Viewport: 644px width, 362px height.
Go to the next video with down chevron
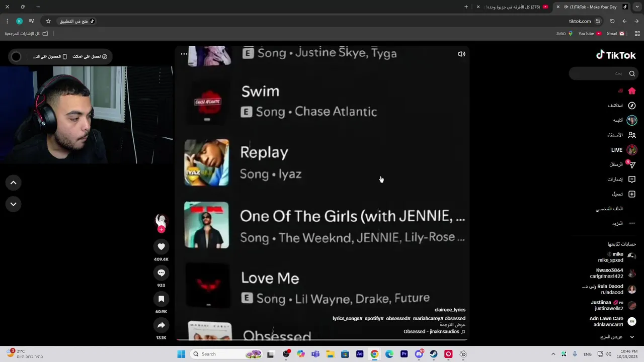[x=14, y=204]
